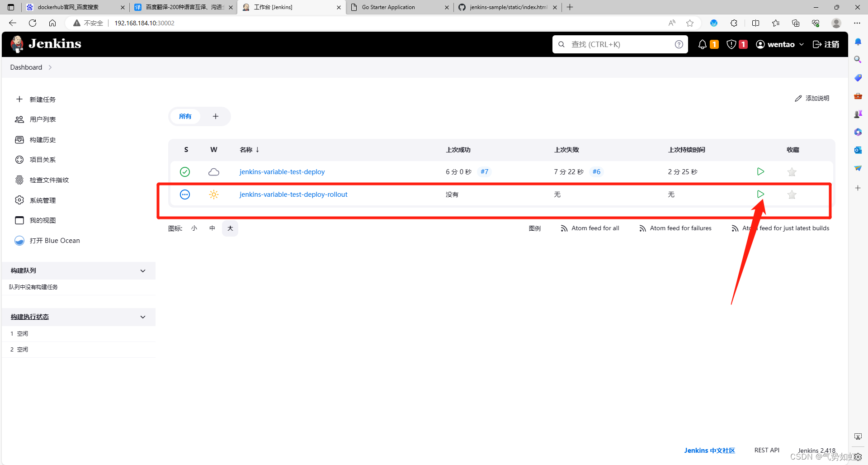Click the sunny weather icon of the rollout job

[x=214, y=195]
